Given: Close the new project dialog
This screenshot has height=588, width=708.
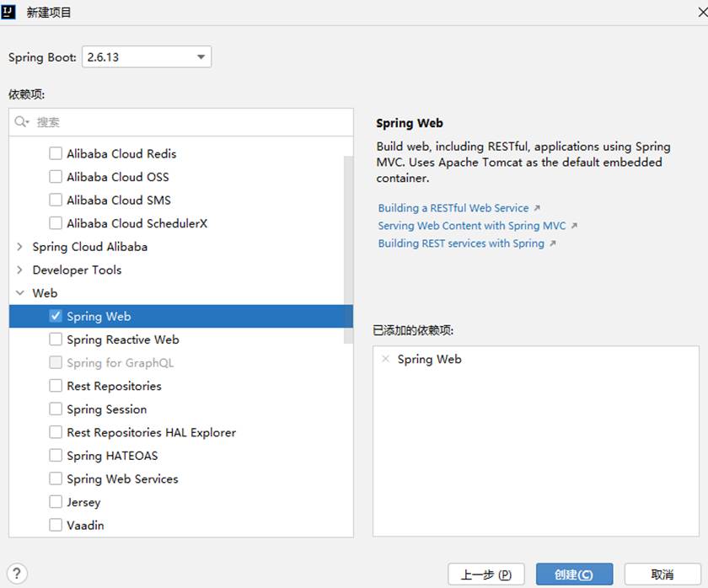Looking at the screenshot, I should (702, 12).
